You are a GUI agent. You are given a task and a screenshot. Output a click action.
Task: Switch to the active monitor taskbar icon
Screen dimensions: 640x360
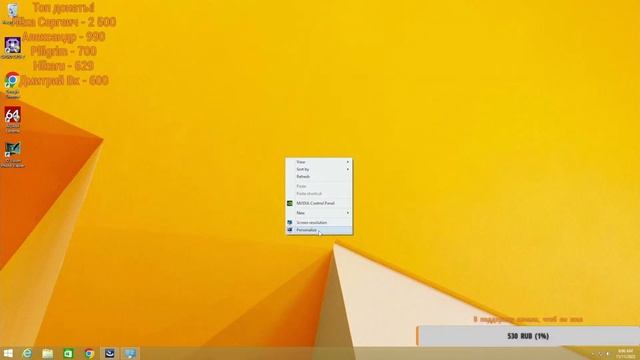click(x=130, y=353)
